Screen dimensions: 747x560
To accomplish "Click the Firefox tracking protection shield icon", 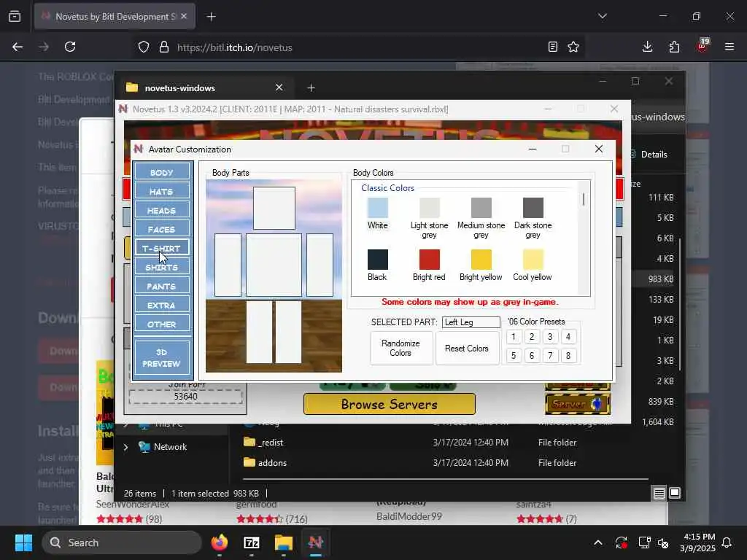I will tap(144, 47).
